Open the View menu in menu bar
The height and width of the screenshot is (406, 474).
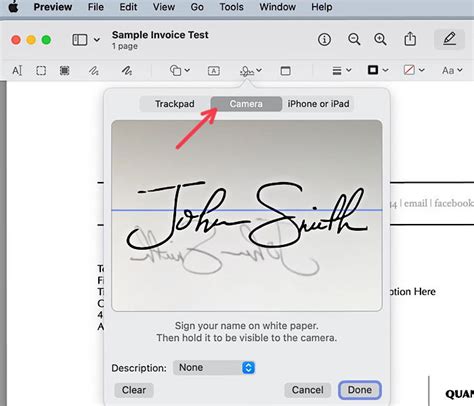coord(164,7)
